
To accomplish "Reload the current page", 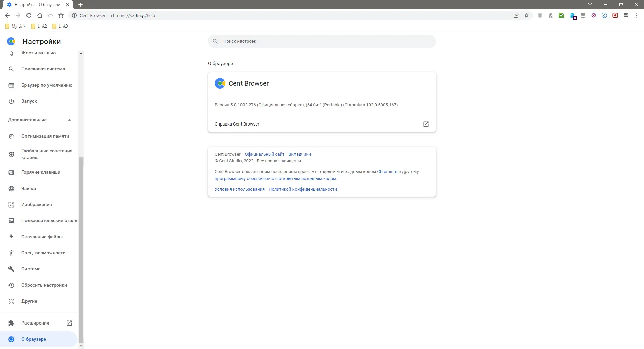I will (x=29, y=15).
